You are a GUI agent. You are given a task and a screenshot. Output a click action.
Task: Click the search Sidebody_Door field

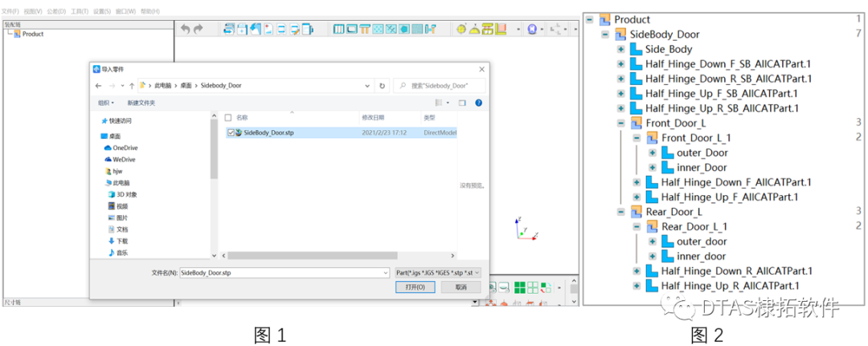coord(440,86)
